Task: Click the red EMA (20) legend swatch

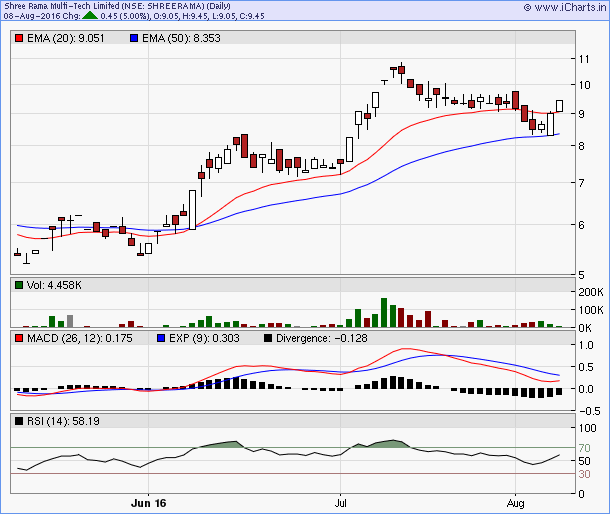Action: 19,38
